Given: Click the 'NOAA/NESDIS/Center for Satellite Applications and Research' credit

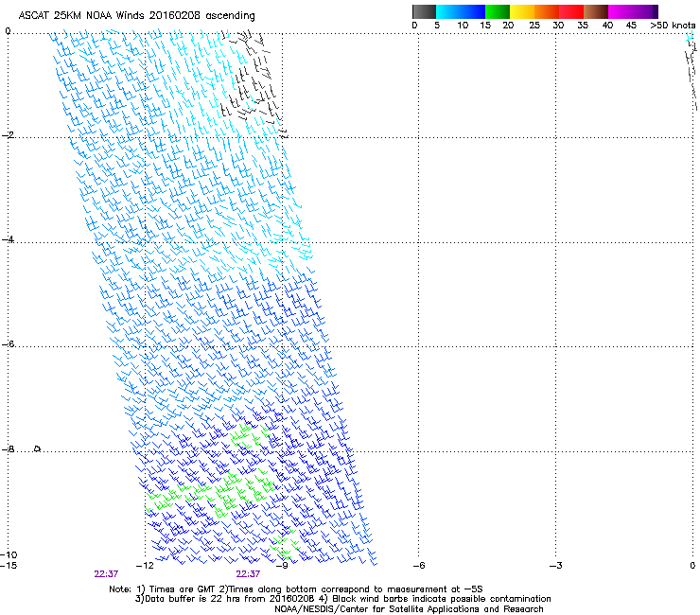Looking at the screenshot, I should coord(409,609).
